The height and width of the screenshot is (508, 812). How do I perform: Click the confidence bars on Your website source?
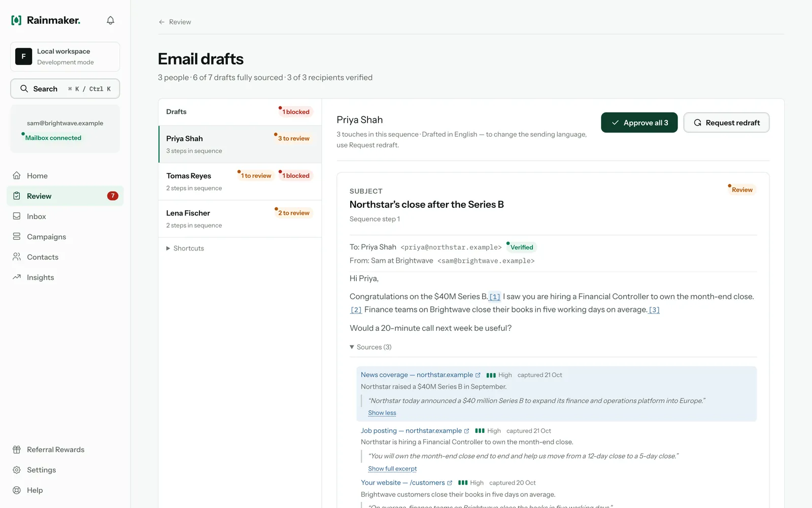pos(462,483)
